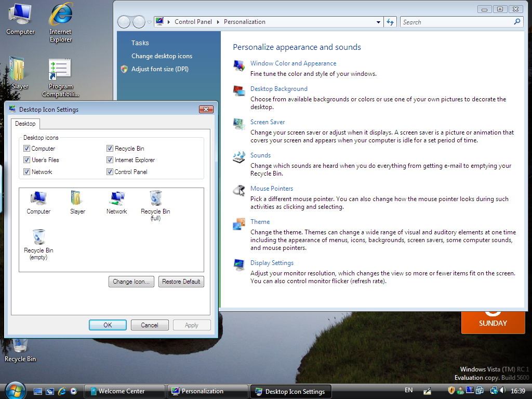The width and height of the screenshot is (532, 399).
Task: Click the Display Settings monitor icon
Action: (239, 264)
